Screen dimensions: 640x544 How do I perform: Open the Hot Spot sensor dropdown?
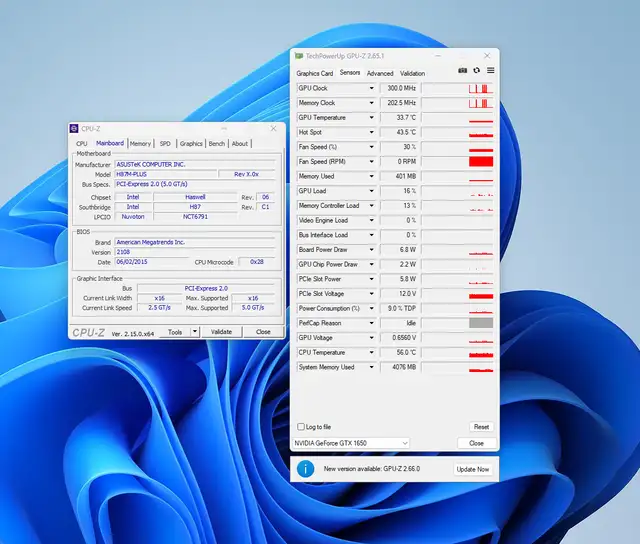[x=371, y=132]
